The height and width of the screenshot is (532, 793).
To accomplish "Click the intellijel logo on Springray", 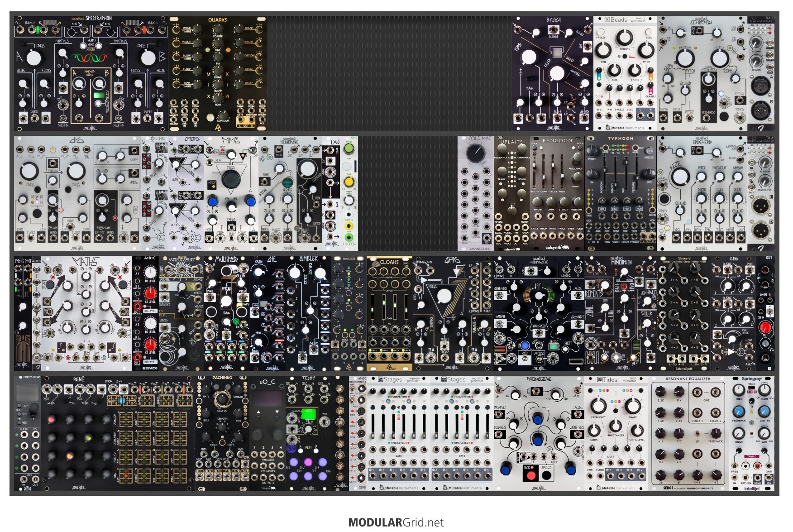I will (751, 489).
